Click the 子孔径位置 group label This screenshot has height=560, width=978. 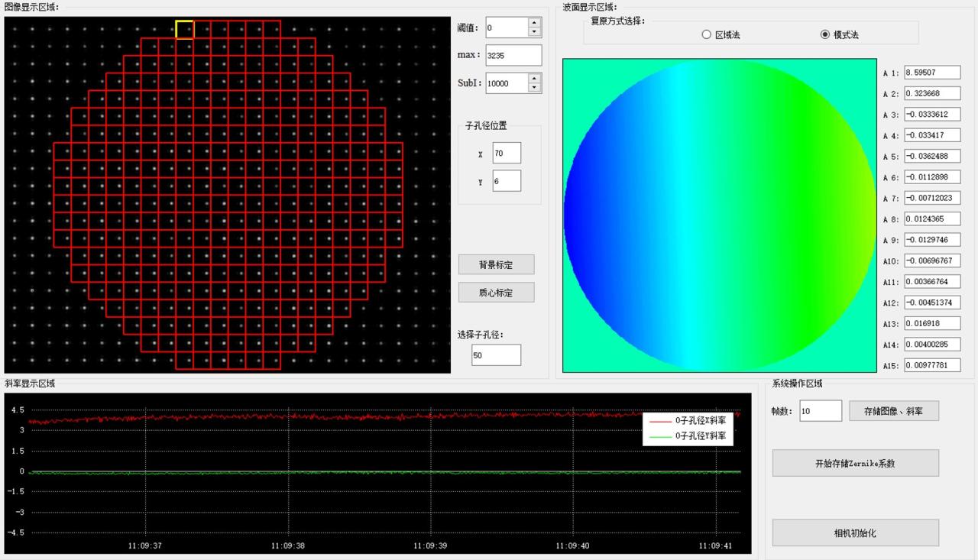pos(486,126)
